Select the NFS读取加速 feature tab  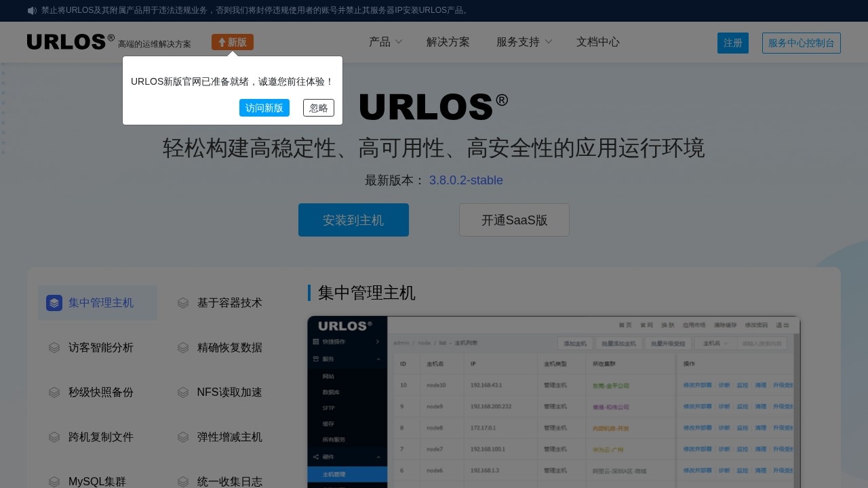[226, 392]
